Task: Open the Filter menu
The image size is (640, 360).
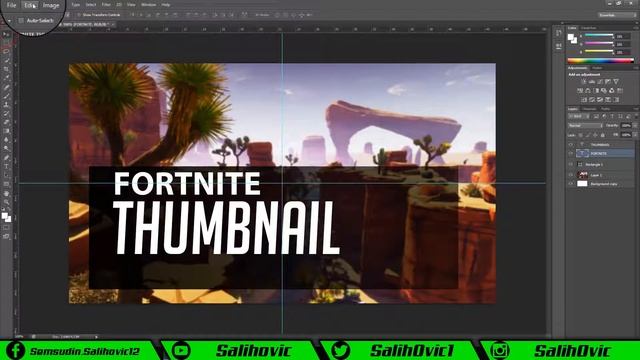Action: click(106, 5)
